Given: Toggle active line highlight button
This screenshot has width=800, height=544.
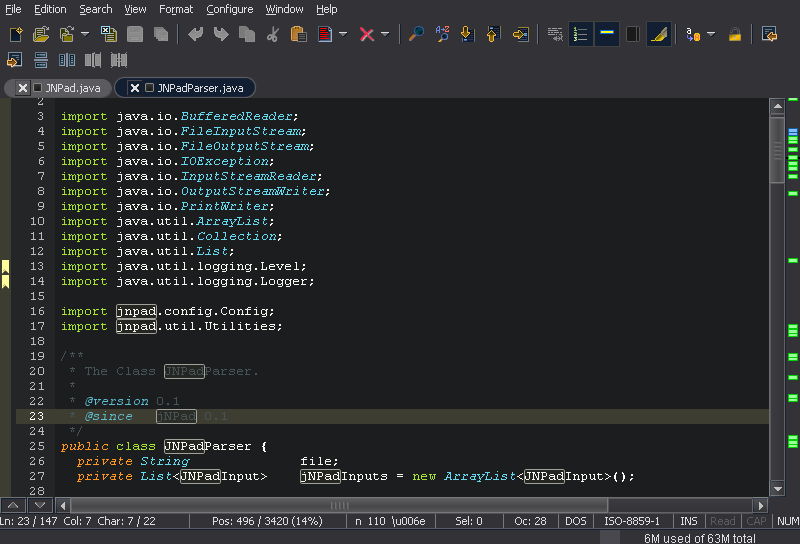Looking at the screenshot, I should 606,35.
